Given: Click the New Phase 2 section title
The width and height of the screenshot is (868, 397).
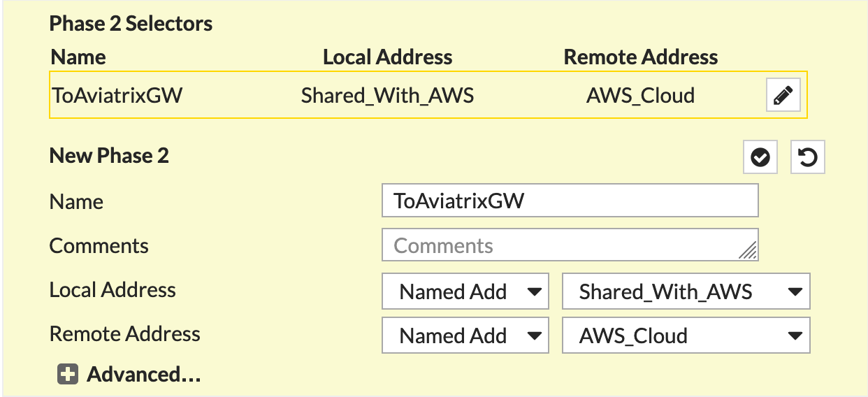Looking at the screenshot, I should click(x=109, y=156).
